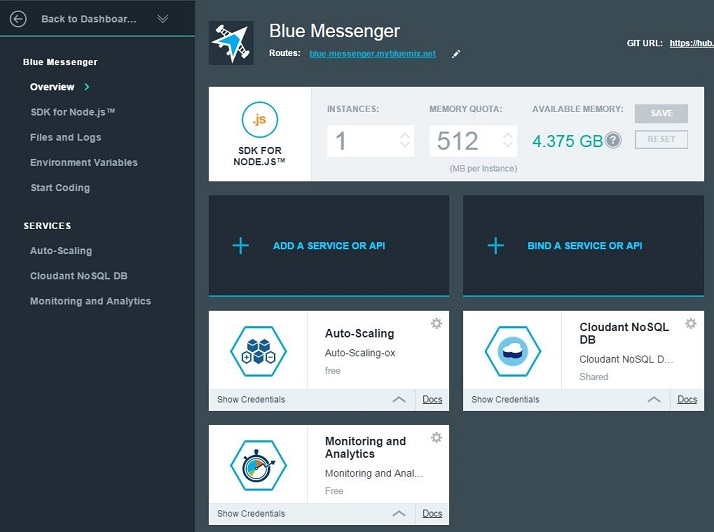Screen dimensions: 714x532
Task: Click the chevron arrow next to Overview
Action: pos(87,87)
